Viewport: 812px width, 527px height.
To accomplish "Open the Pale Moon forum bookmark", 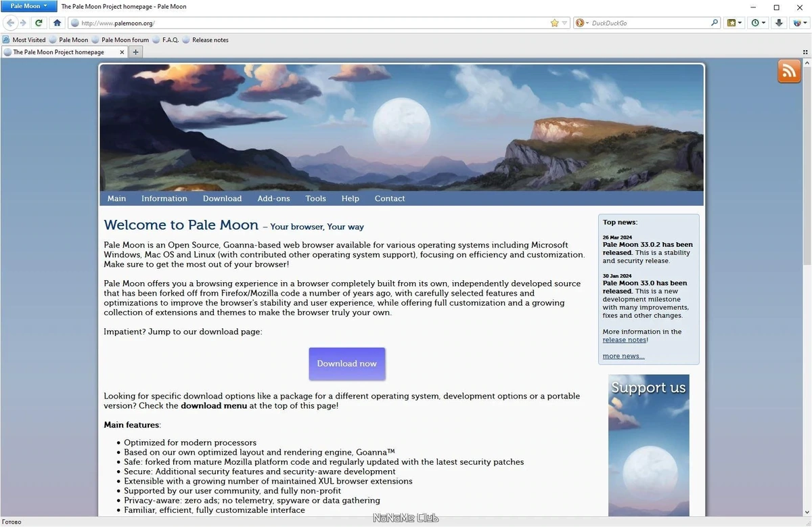I will click(x=120, y=40).
